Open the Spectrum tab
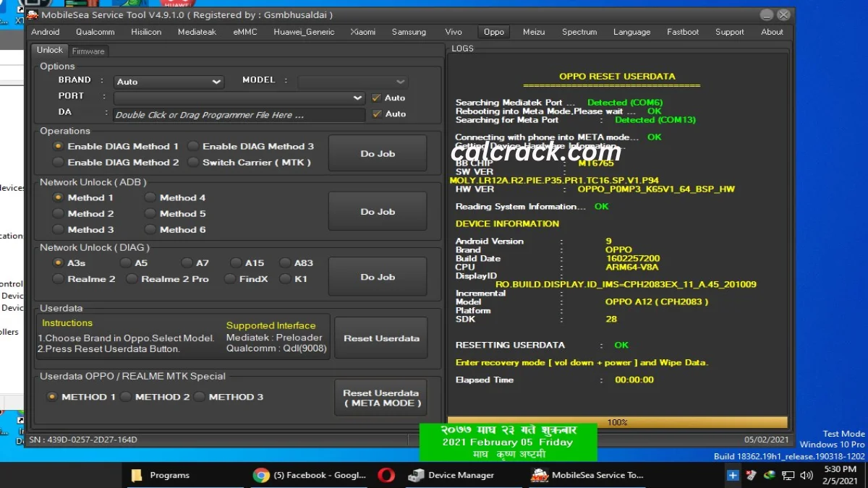Image resolution: width=868 pixels, height=488 pixels. click(579, 32)
